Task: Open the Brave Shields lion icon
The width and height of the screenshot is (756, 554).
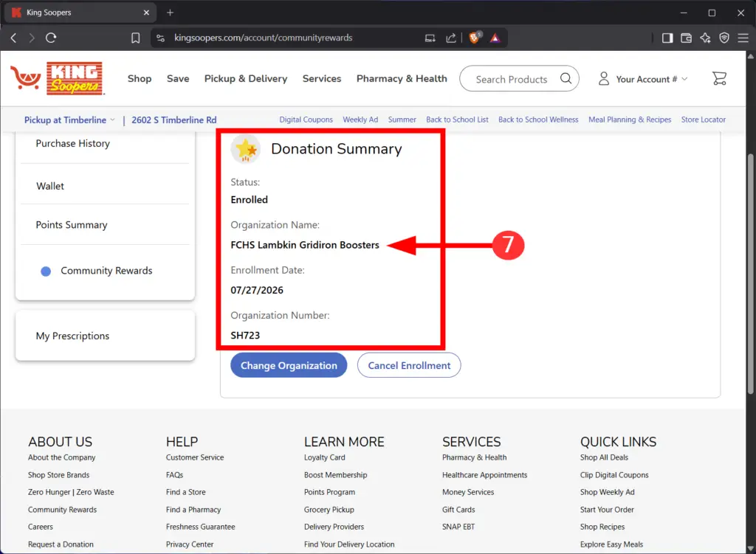Action: click(x=475, y=38)
